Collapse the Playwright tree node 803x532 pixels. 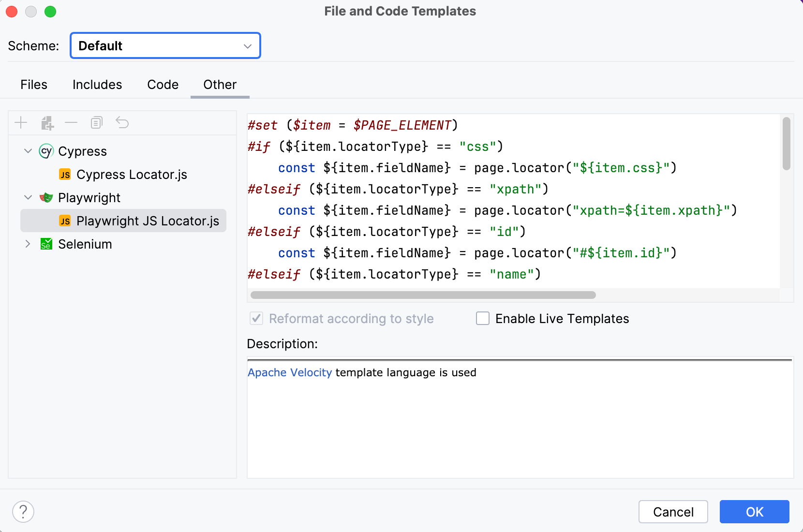click(28, 198)
